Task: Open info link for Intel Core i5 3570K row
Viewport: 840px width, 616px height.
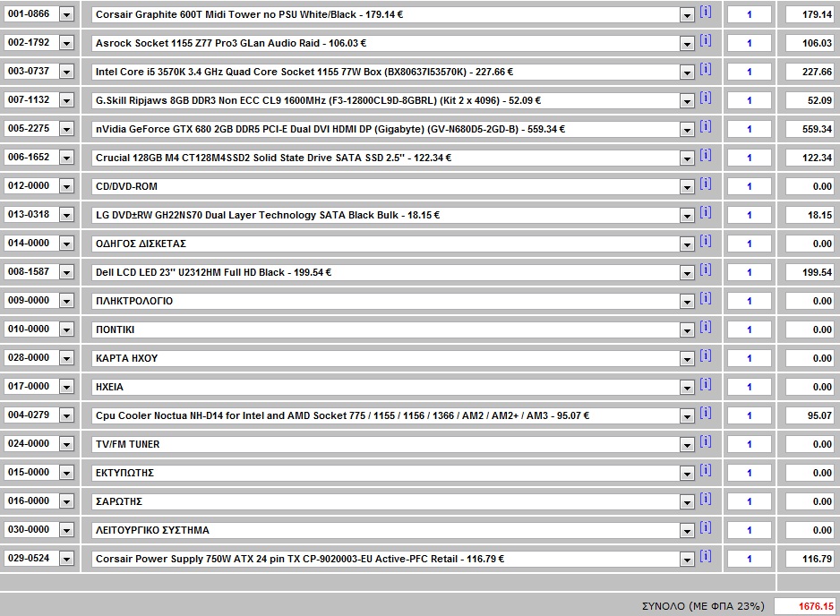Action: 706,69
